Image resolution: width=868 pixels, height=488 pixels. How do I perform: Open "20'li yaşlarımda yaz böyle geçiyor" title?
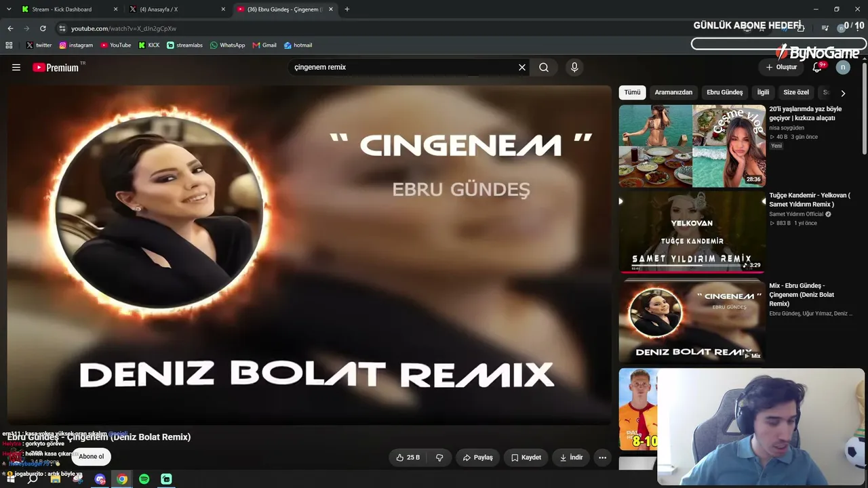coord(806,113)
